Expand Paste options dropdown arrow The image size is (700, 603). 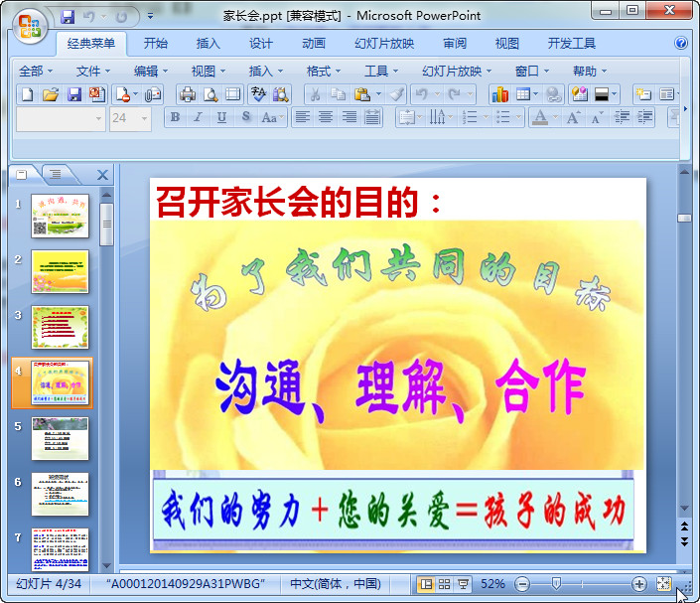click(x=378, y=94)
